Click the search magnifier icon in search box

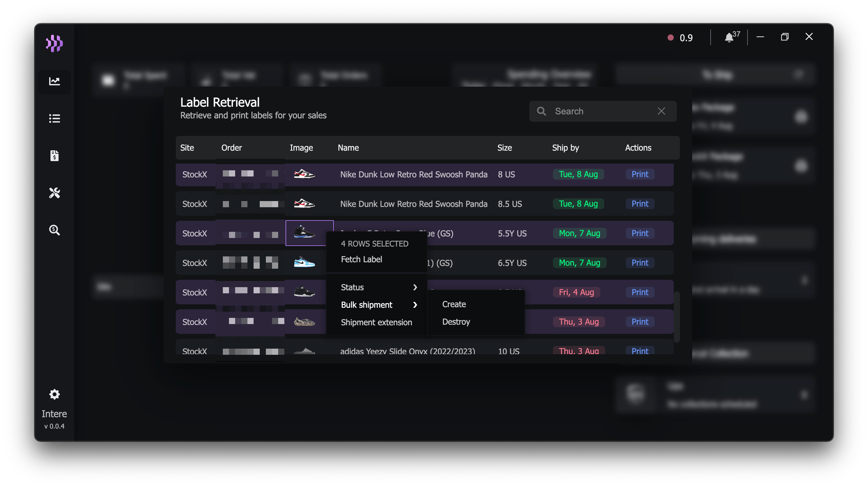pyautogui.click(x=541, y=111)
